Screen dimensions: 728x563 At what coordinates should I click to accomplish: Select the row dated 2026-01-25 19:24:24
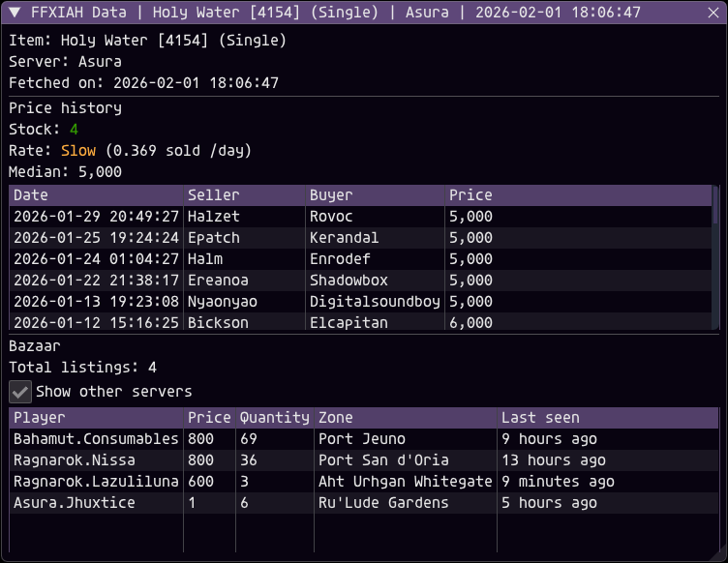click(360, 237)
